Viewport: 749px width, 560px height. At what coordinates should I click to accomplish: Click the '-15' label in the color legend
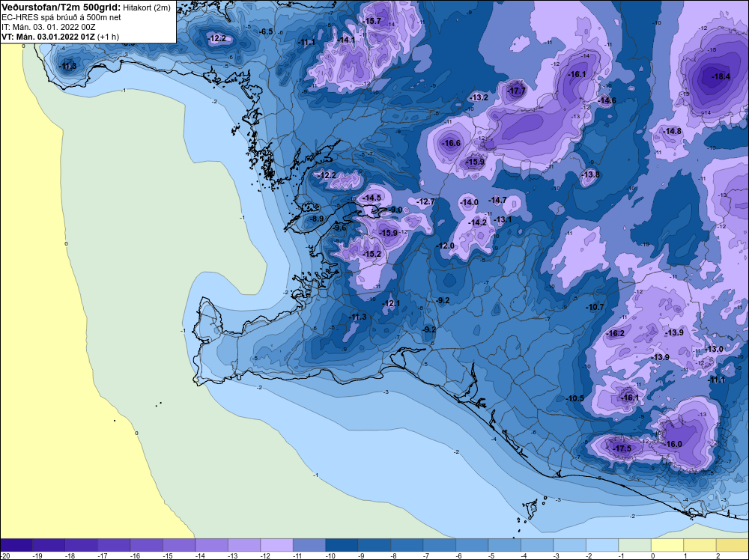(x=167, y=556)
